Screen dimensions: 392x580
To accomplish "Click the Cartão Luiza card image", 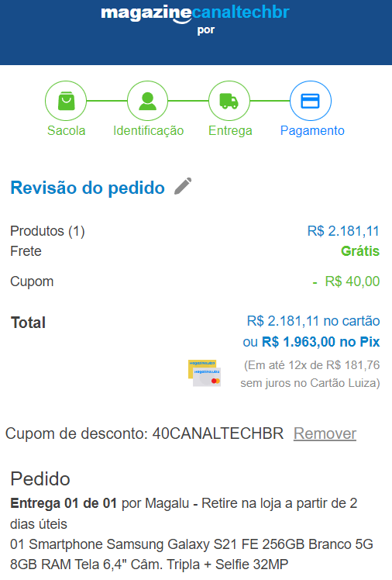I will point(205,373).
